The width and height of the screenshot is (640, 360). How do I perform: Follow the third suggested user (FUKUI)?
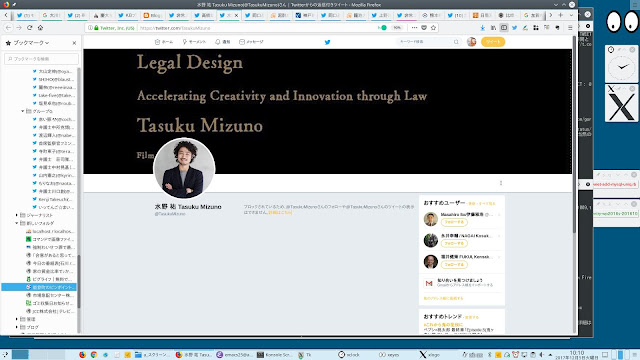(x=454, y=264)
